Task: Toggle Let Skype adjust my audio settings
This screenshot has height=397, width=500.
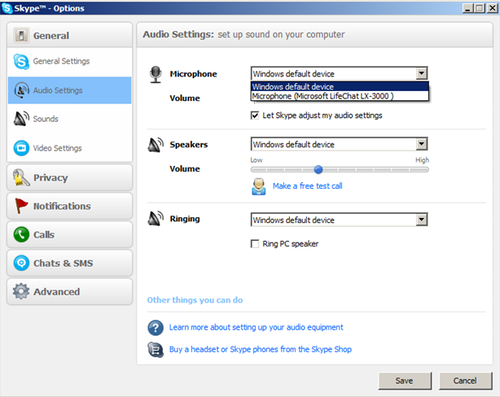Action: click(255, 115)
